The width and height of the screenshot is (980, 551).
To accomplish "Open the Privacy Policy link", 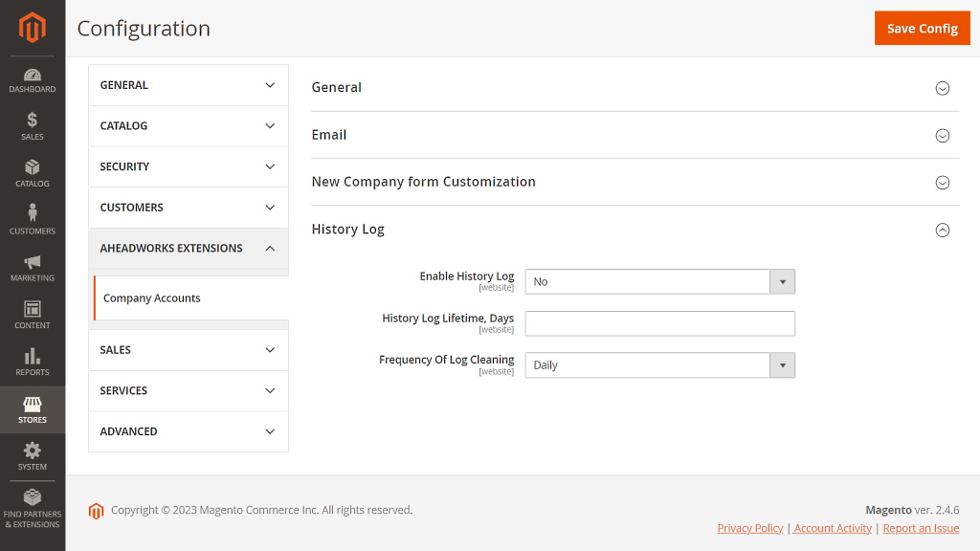I will [x=750, y=528].
